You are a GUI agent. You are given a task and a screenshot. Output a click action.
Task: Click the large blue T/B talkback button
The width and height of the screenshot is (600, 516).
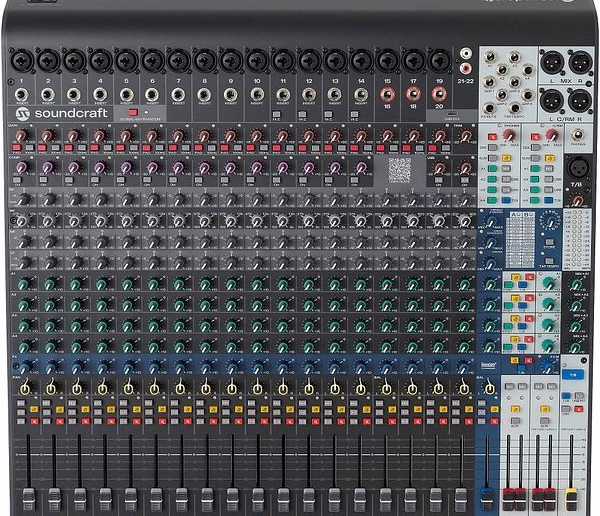pyautogui.click(x=573, y=375)
